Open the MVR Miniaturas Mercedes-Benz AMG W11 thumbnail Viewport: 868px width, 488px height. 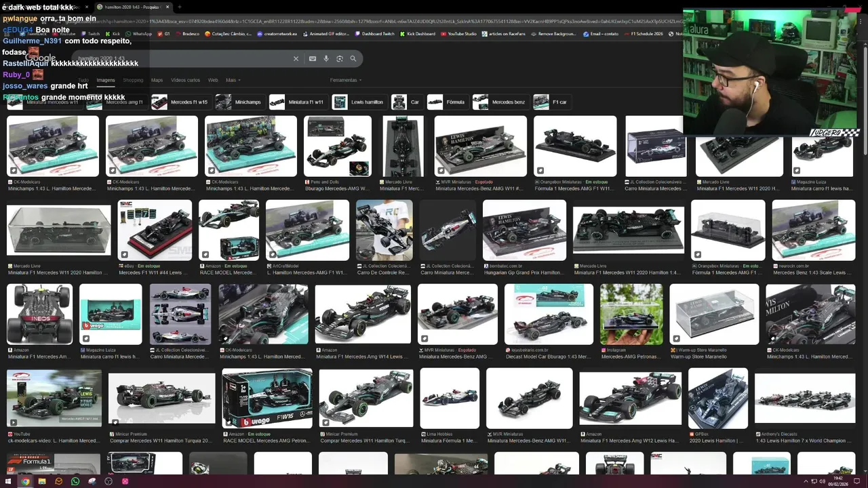480,146
